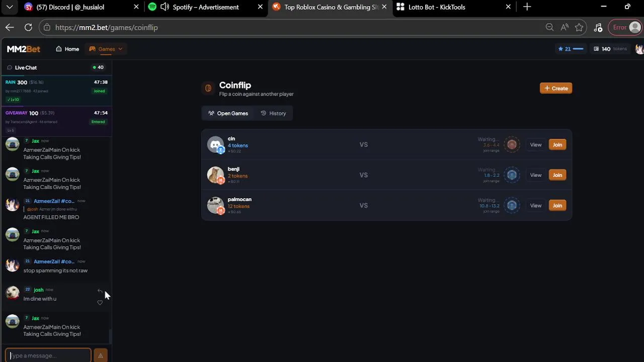
Task: Close the Lotto Bot KickTools tab
Action: (x=508, y=7)
